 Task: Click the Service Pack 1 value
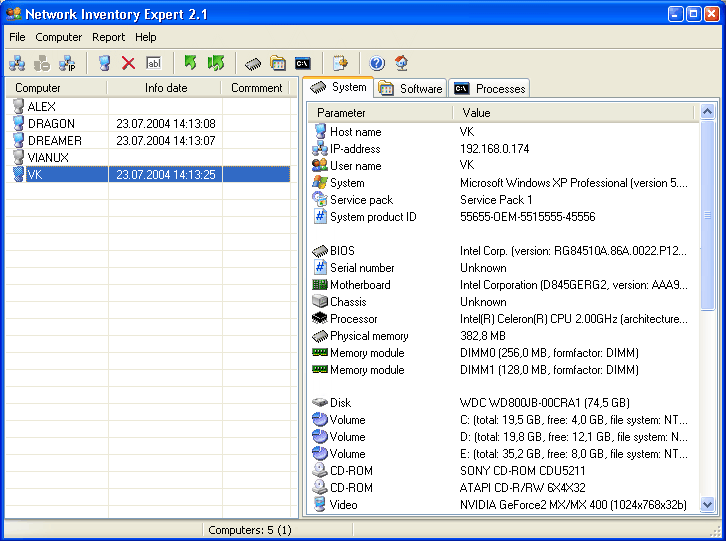pyautogui.click(x=496, y=200)
